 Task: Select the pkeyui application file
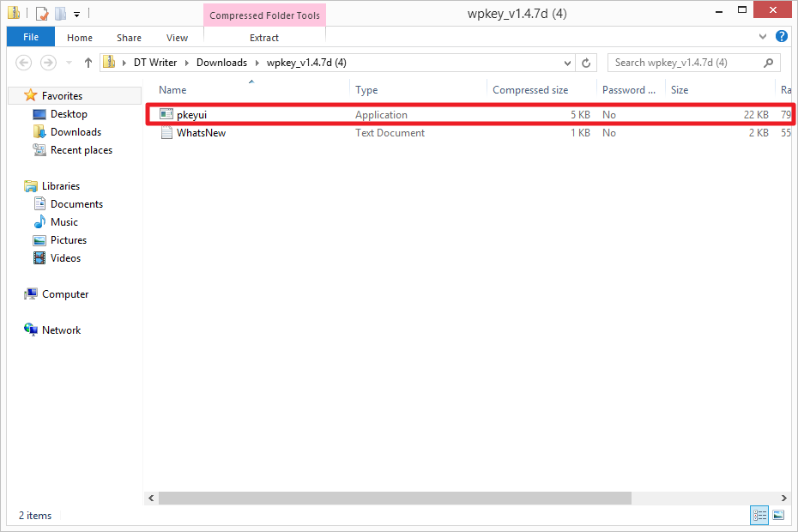click(x=191, y=115)
